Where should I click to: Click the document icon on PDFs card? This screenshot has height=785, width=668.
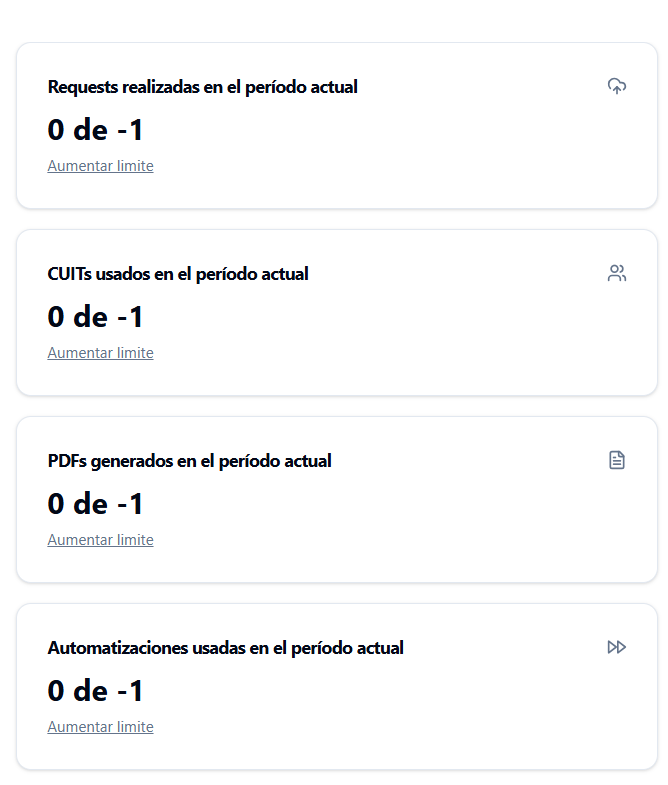(617, 460)
